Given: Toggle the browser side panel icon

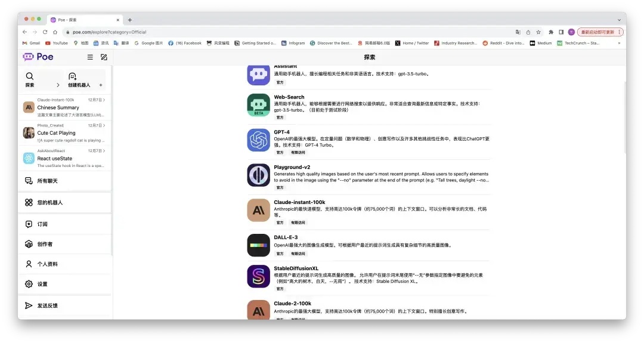Looking at the screenshot, I should 561,32.
